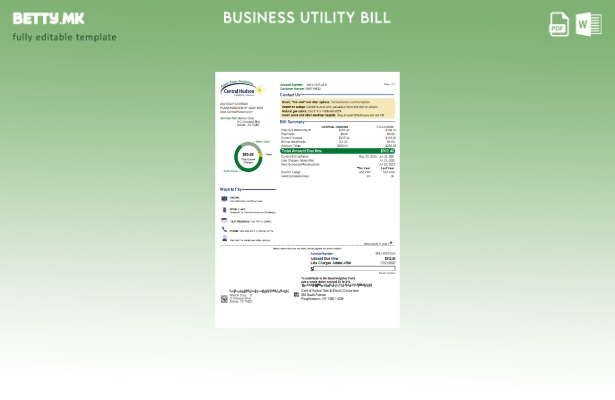Click the PDF file format icon
The image size is (615, 400).
559,25
